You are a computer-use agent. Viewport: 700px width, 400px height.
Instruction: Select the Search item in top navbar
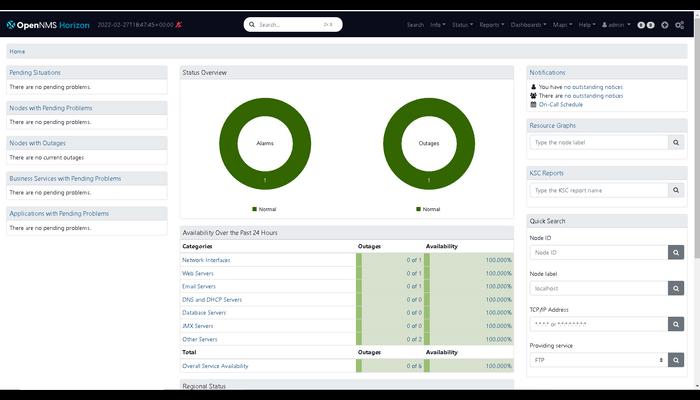point(415,24)
